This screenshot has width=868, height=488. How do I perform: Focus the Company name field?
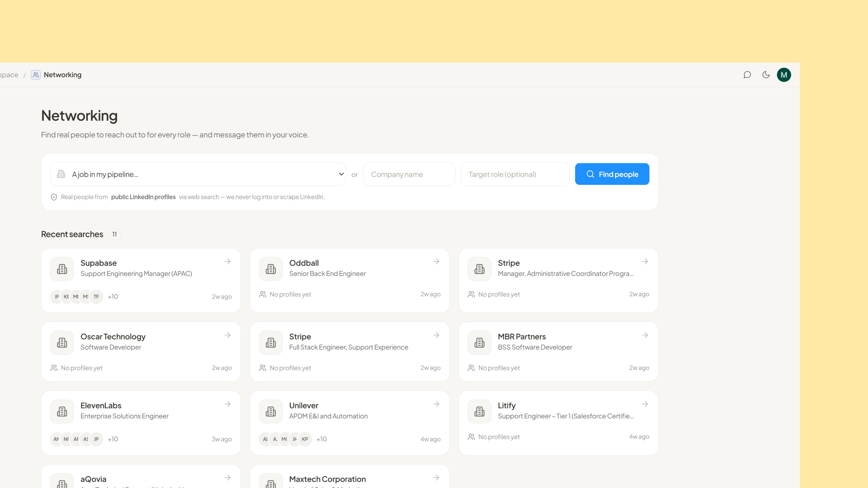coord(409,174)
